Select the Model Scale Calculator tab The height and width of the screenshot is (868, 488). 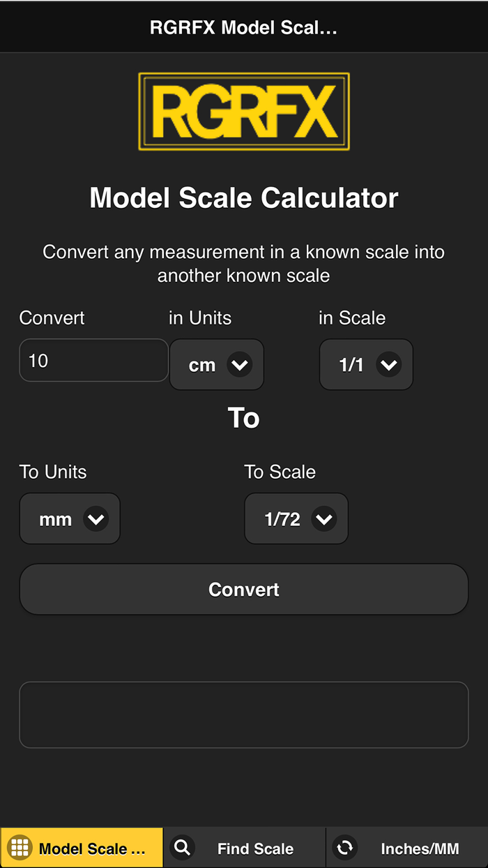tap(82, 847)
